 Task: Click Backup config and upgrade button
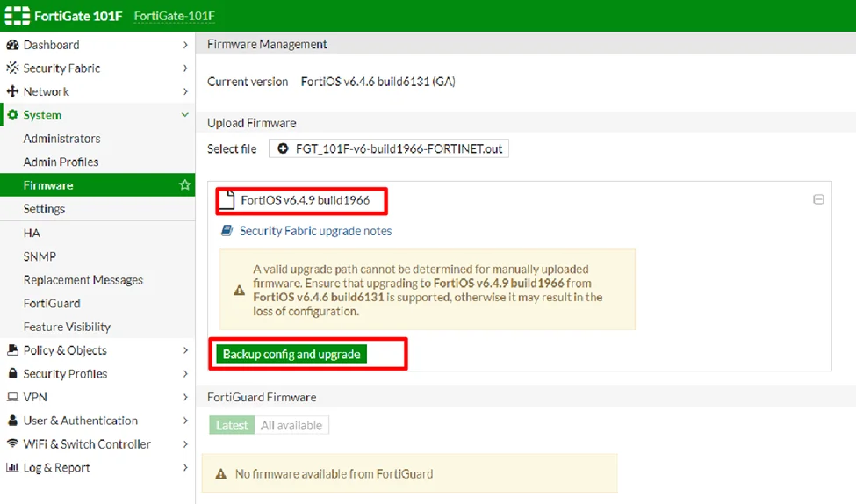291,354
